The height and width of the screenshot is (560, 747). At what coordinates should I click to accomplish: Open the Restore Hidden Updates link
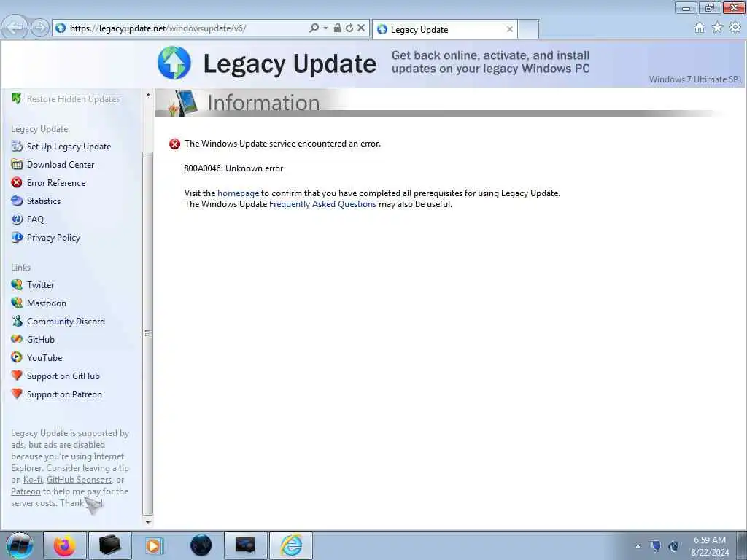click(74, 98)
